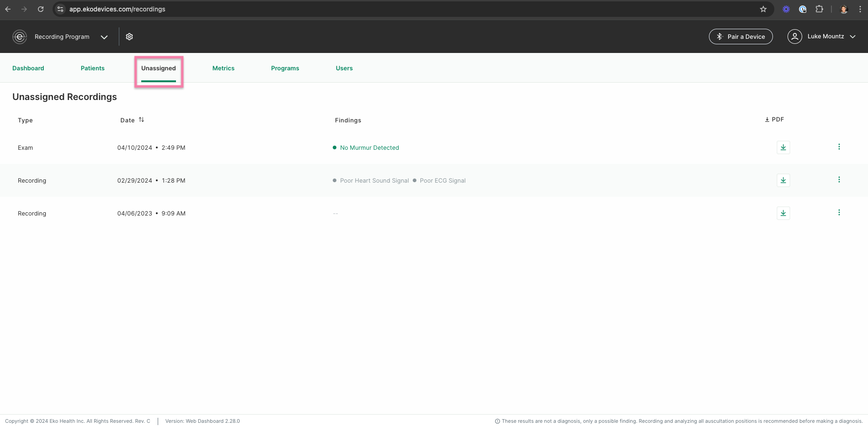Screen dimensions: 868x426
Task: Click the 04/10/2024 2:49 PM date cell
Action: (151, 147)
